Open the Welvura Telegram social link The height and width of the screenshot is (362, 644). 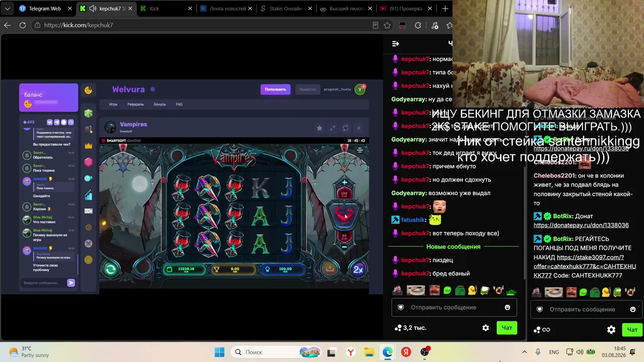pos(57,122)
